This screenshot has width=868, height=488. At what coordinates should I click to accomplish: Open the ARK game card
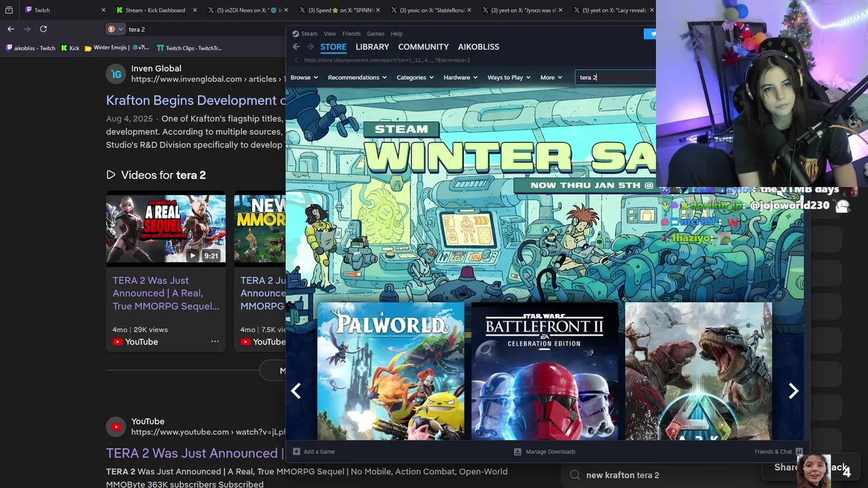tap(698, 371)
